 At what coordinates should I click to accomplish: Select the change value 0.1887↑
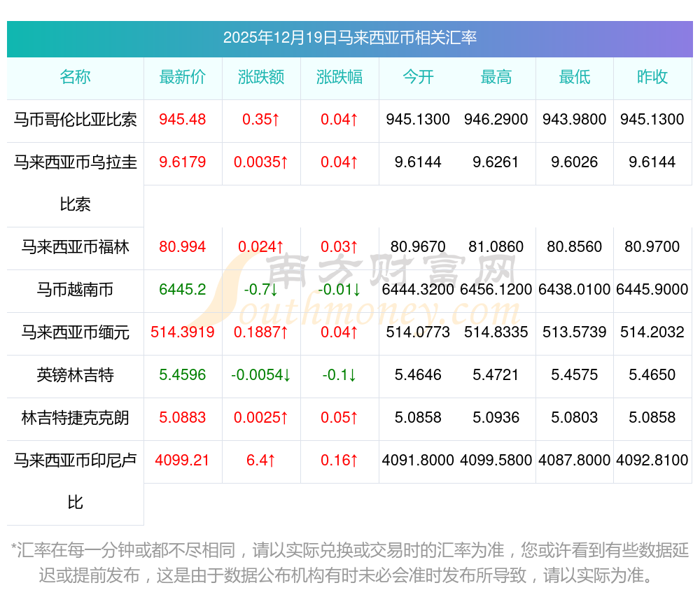point(260,332)
